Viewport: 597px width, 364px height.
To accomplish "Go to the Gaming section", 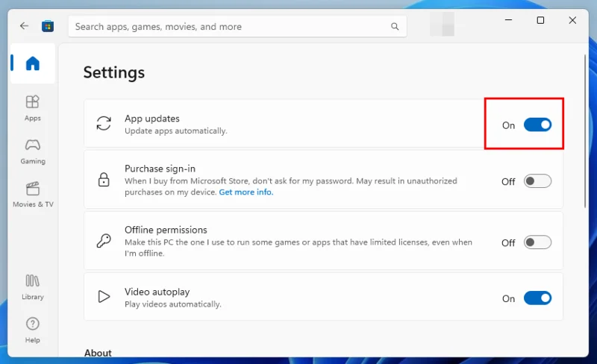I will [33, 151].
